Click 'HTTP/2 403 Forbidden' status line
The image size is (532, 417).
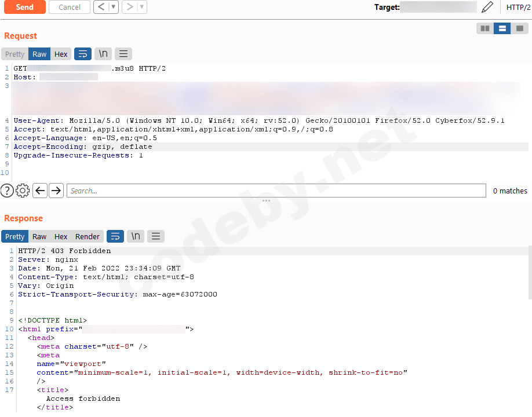pos(64,251)
